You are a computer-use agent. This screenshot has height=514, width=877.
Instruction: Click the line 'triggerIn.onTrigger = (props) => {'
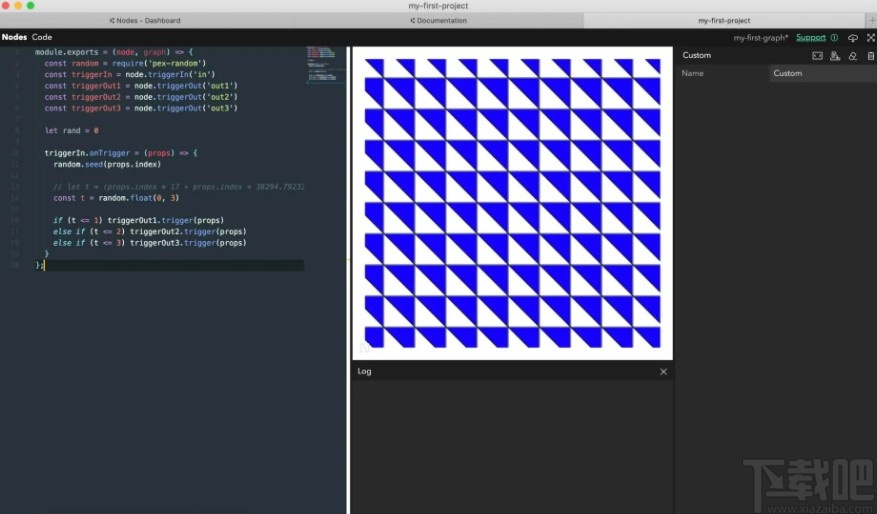pyautogui.click(x=121, y=153)
